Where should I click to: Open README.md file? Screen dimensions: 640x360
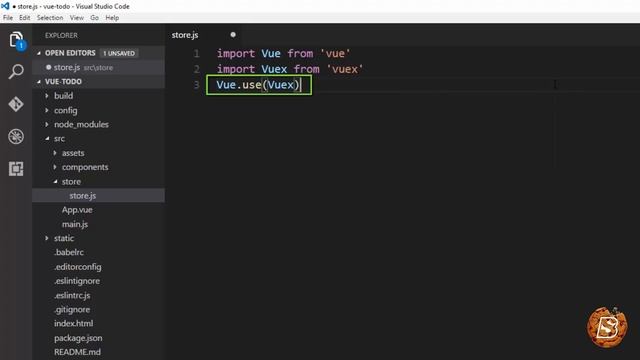click(x=77, y=352)
